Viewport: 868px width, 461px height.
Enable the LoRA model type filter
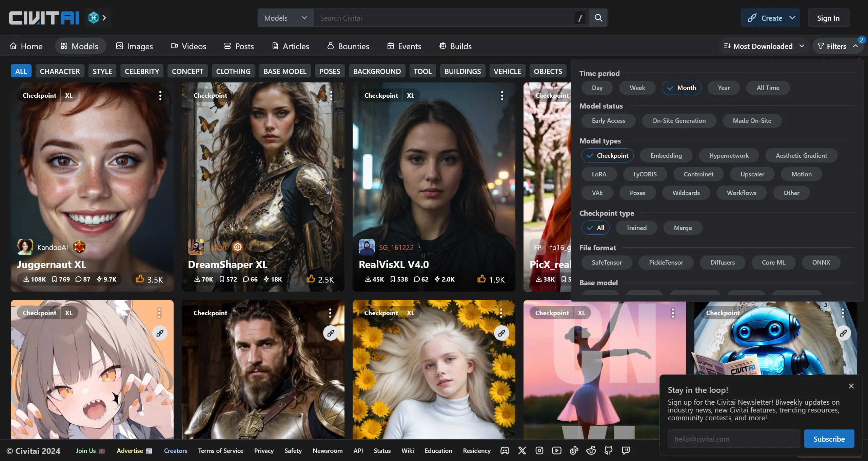[599, 174]
